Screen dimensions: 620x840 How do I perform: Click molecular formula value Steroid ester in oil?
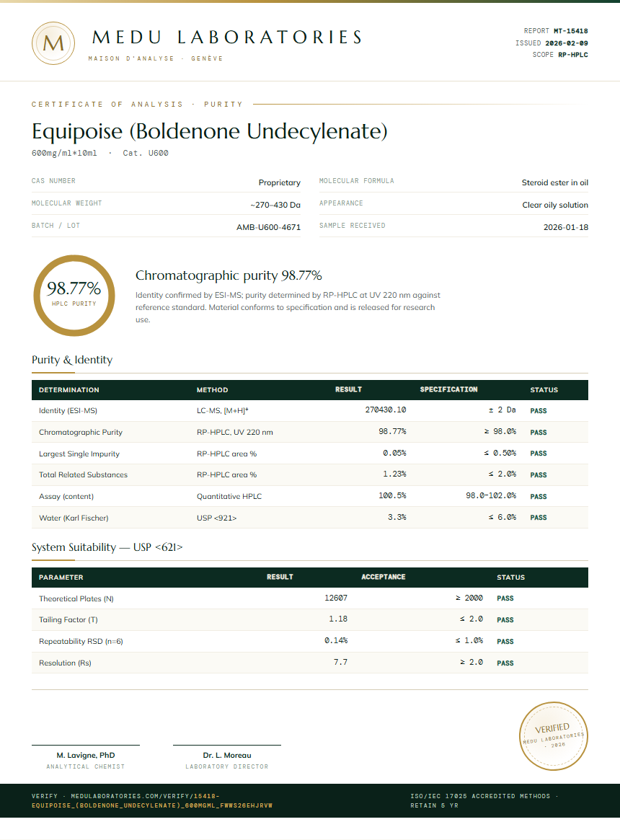(x=555, y=182)
